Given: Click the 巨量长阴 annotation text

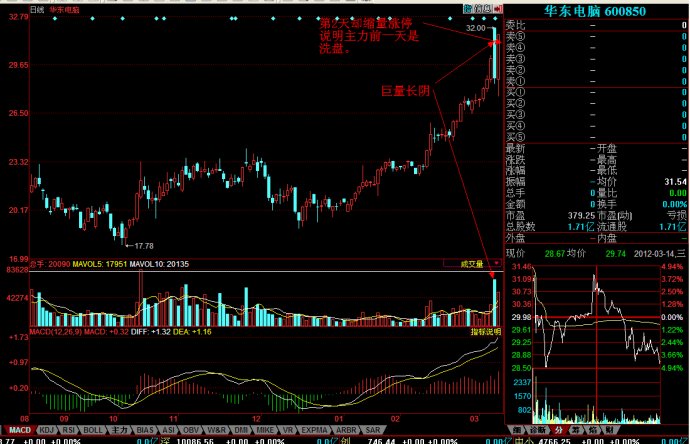Looking at the screenshot, I should click(405, 90).
